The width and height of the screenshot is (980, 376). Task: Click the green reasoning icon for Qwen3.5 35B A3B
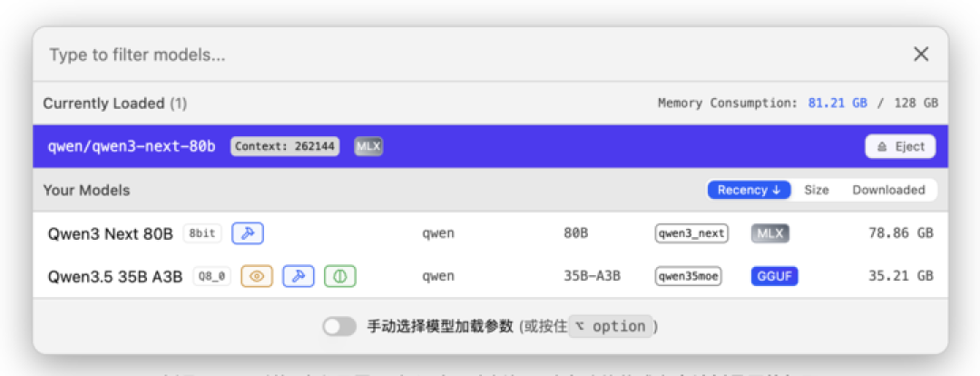(x=340, y=276)
